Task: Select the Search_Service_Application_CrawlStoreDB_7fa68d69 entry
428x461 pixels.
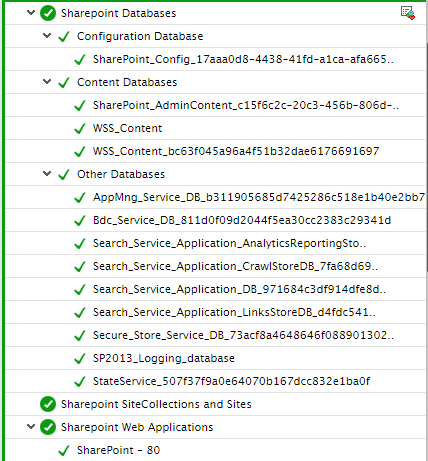Action: tap(235, 266)
